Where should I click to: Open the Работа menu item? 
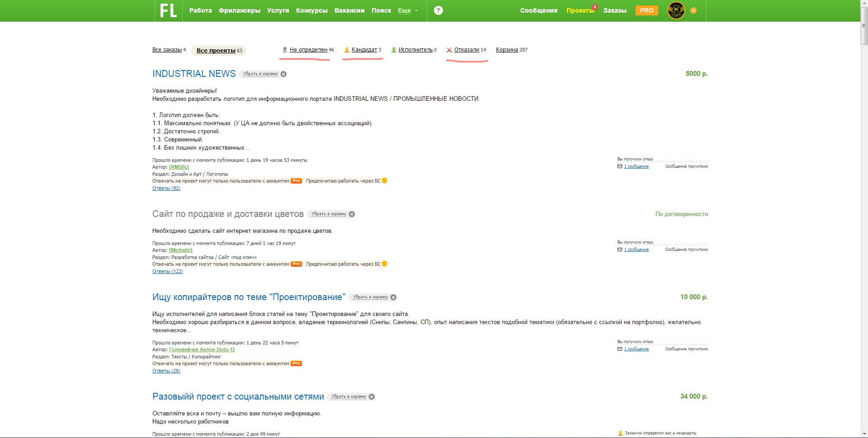tap(201, 10)
